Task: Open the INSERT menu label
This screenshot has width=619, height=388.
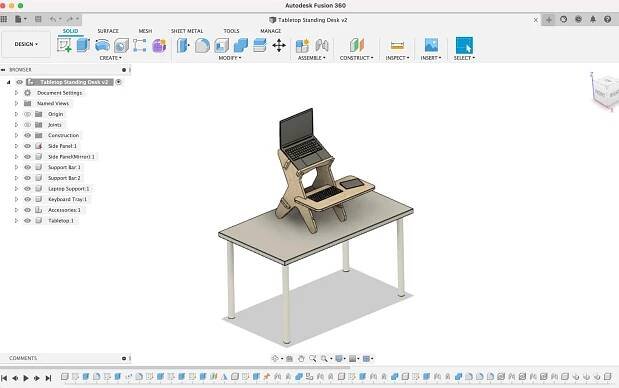Action: [431, 58]
